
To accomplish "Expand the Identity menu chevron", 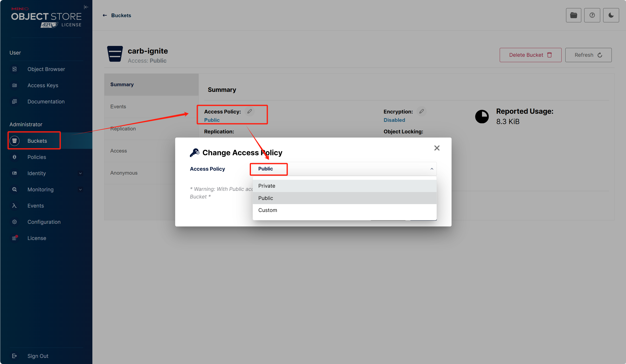I will (80, 173).
